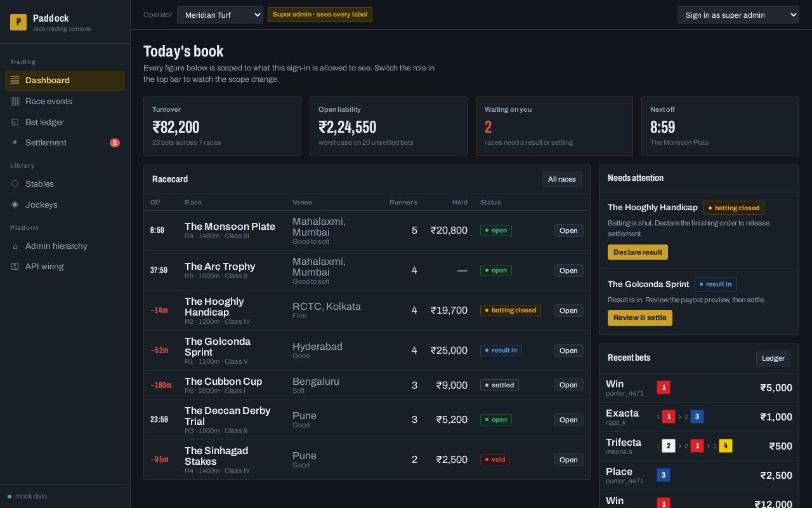Click the -180m off time
This screenshot has width=812, height=508.
[161, 385]
